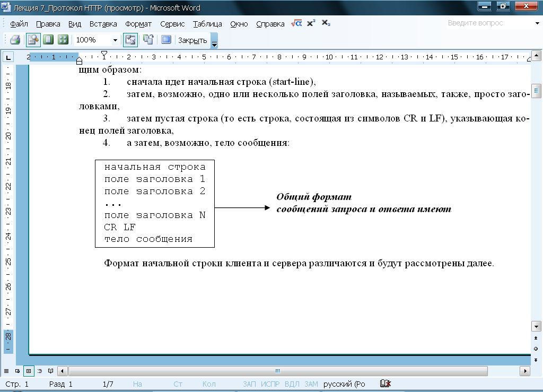Open the toolbar options arrow
The width and height of the screenshot is (543, 392).
214,40
